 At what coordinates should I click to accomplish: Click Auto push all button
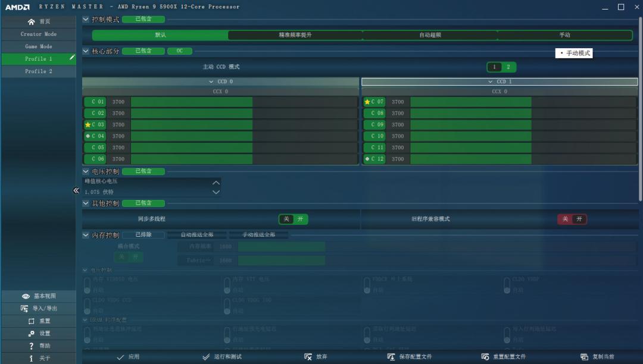(x=197, y=235)
